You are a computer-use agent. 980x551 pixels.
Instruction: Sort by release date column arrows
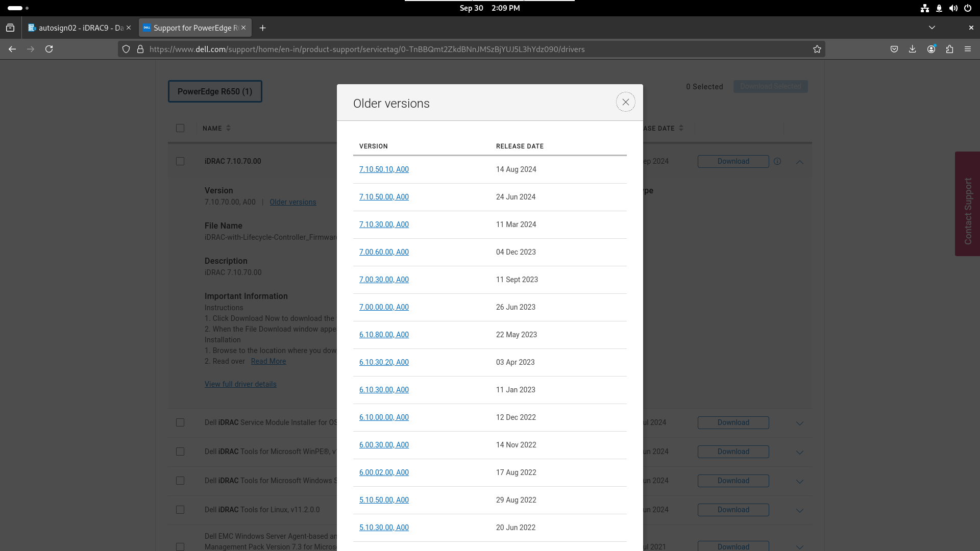681,128
